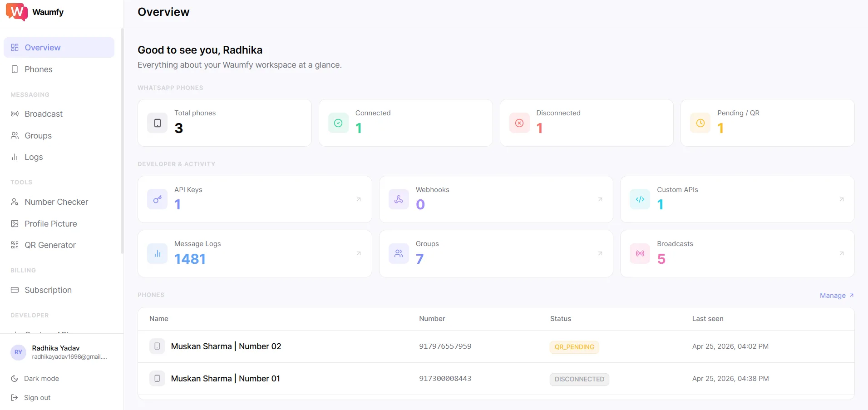The image size is (868, 410).
Task: Toggle Dark mode in sidebar
Action: point(41,379)
